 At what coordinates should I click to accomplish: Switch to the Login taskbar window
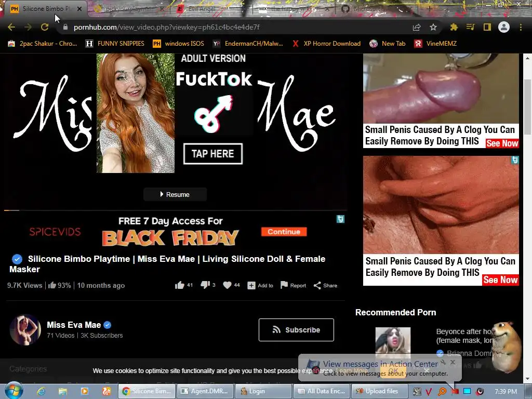pyautogui.click(x=263, y=391)
